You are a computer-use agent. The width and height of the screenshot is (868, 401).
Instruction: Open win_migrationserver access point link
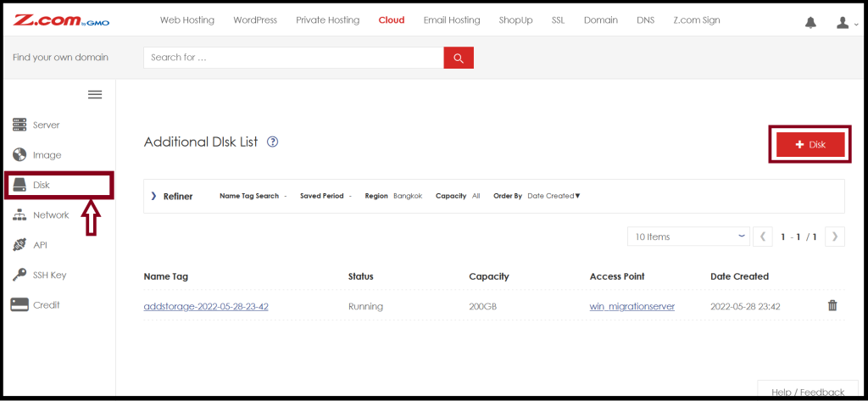click(x=632, y=306)
